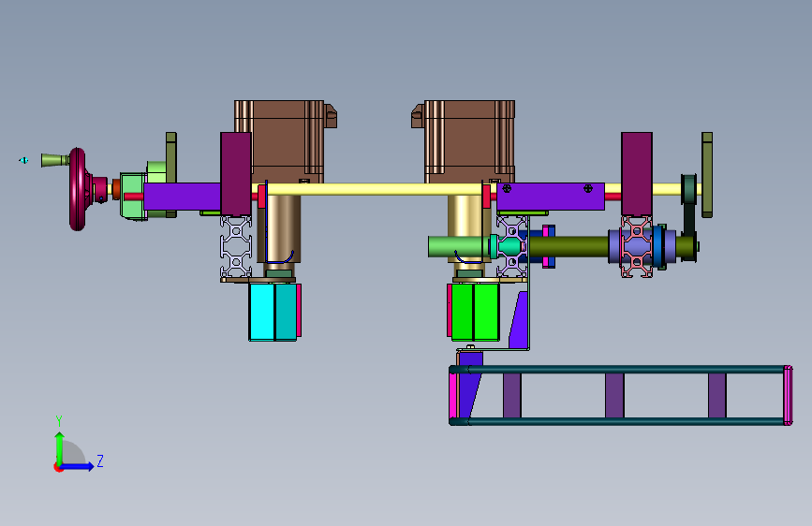Pick the tan output column under left gearbox
Viewport: 812px width, 526px height.
pyautogui.click(x=279, y=229)
